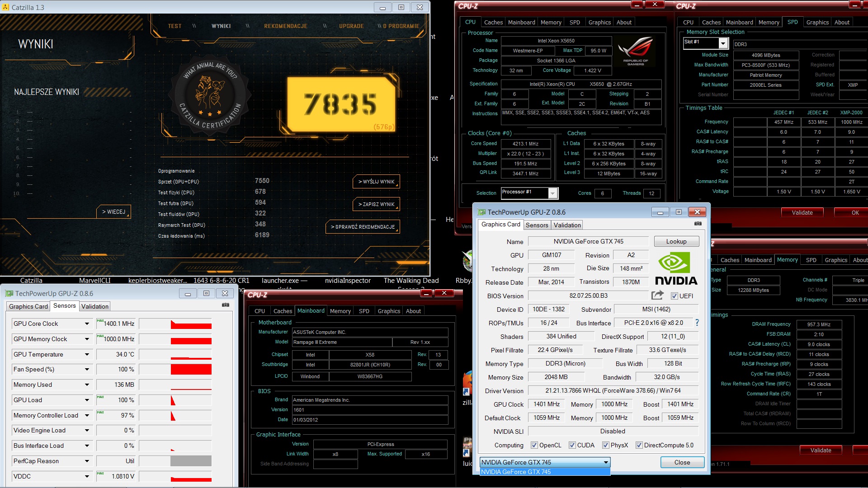Viewport: 868px width, 488px height.
Task: Open the UPGRADE tab in Catzilla
Action: pos(351,26)
